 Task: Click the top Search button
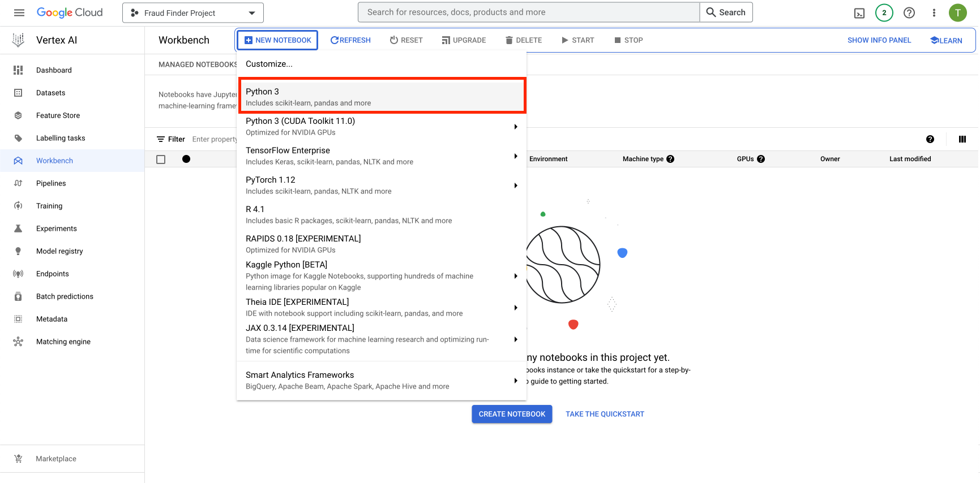726,12
